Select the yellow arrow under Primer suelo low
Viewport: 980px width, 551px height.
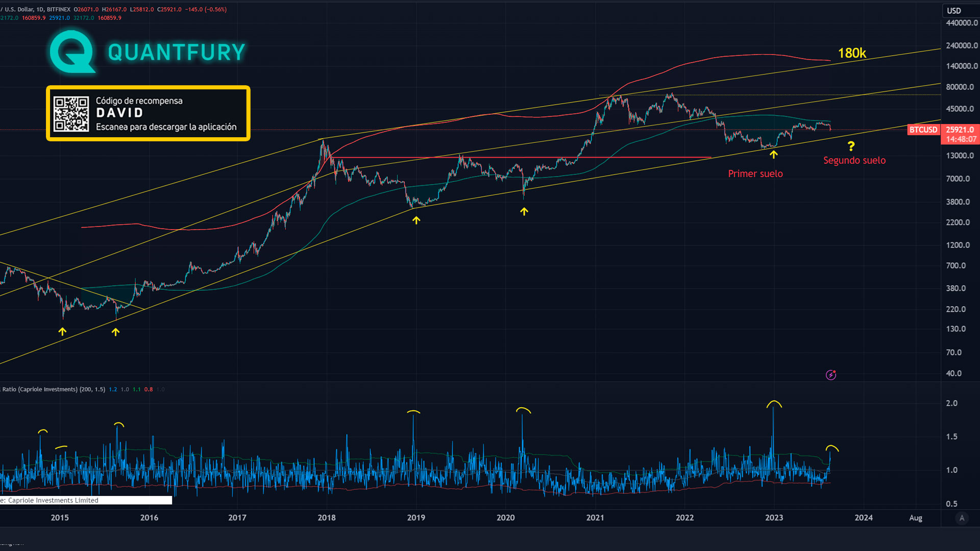tap(774, 155)
